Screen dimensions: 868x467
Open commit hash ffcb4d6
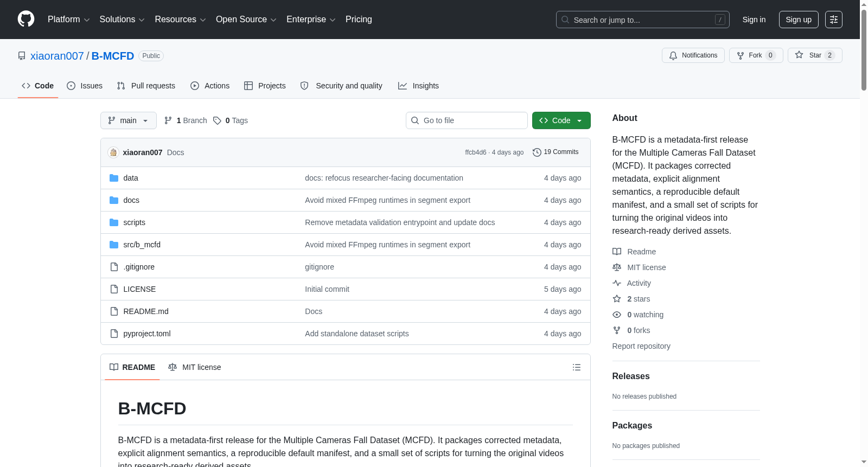[476, 152]
